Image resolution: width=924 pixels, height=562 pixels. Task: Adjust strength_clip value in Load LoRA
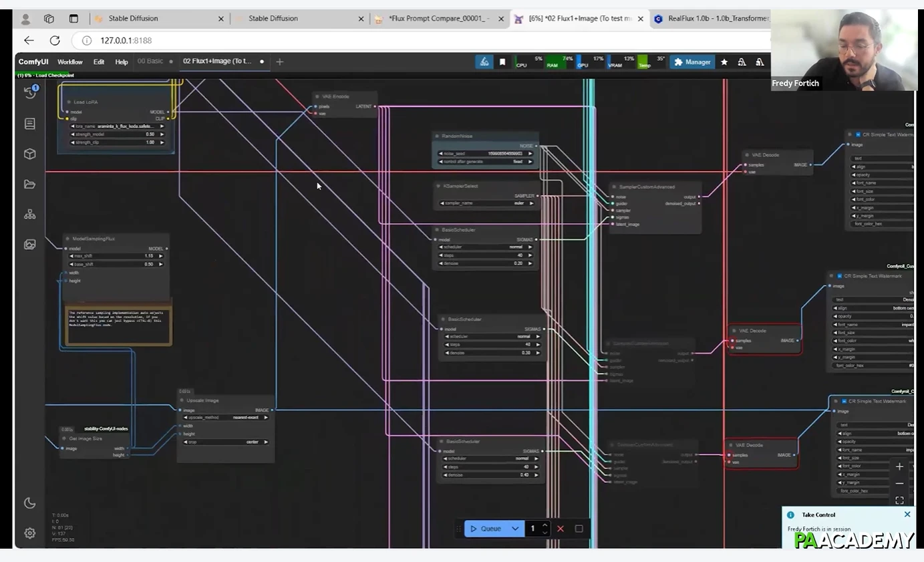pos(116,142)
